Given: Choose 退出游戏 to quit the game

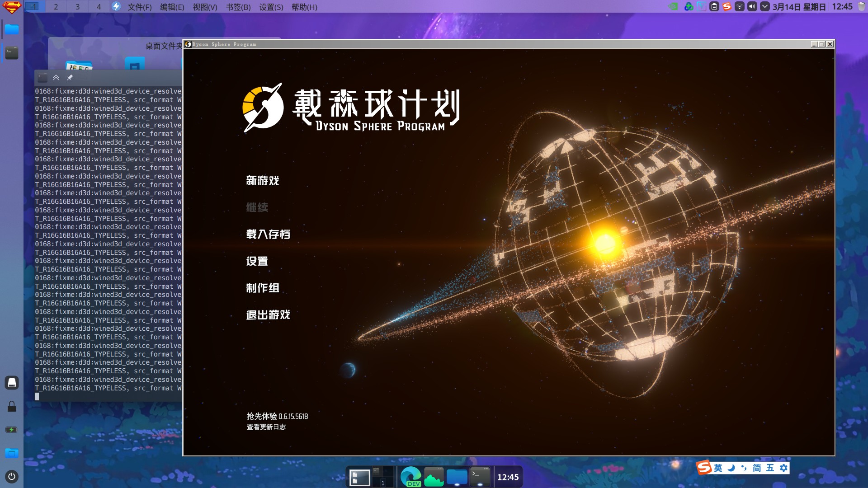Looking at the screenshot, I should point(268,314).
